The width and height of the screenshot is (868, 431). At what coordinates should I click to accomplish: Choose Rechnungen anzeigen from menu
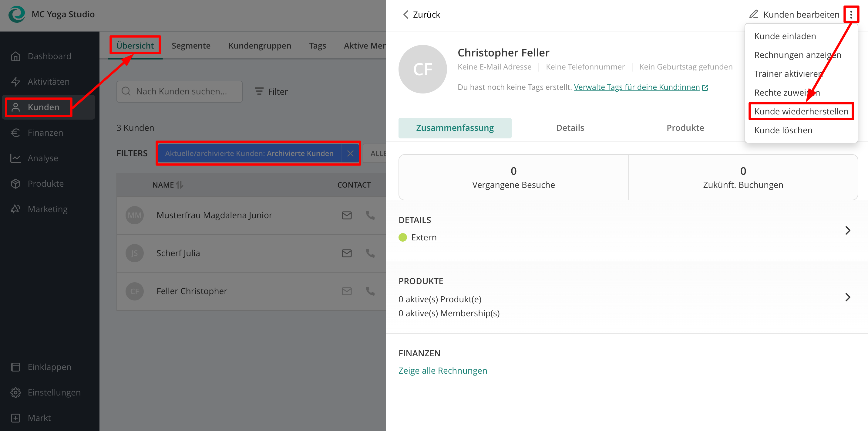pyautogui.click(x=801, y=55)
